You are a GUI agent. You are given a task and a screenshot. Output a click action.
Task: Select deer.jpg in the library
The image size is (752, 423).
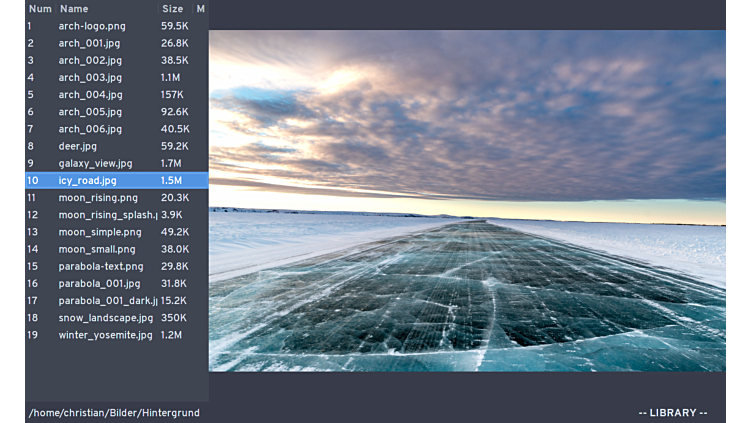coord(78,146)
